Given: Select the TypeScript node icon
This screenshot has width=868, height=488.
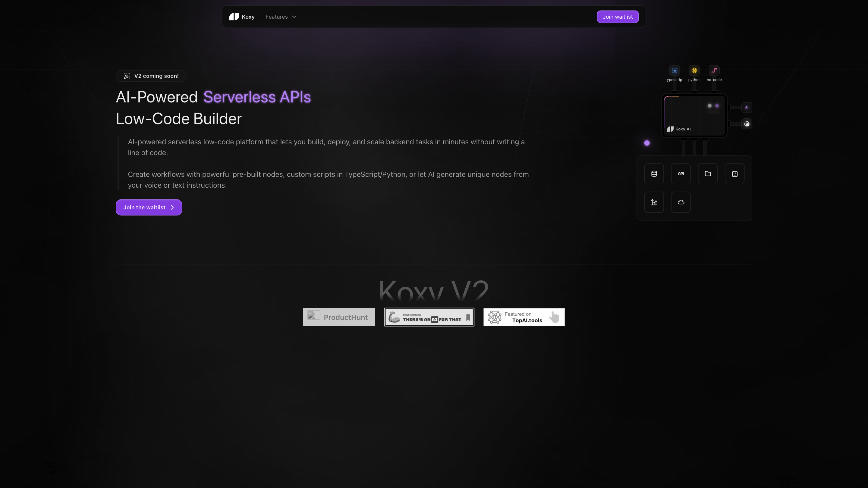Looking at the screenshot, I should coord(674,70).
